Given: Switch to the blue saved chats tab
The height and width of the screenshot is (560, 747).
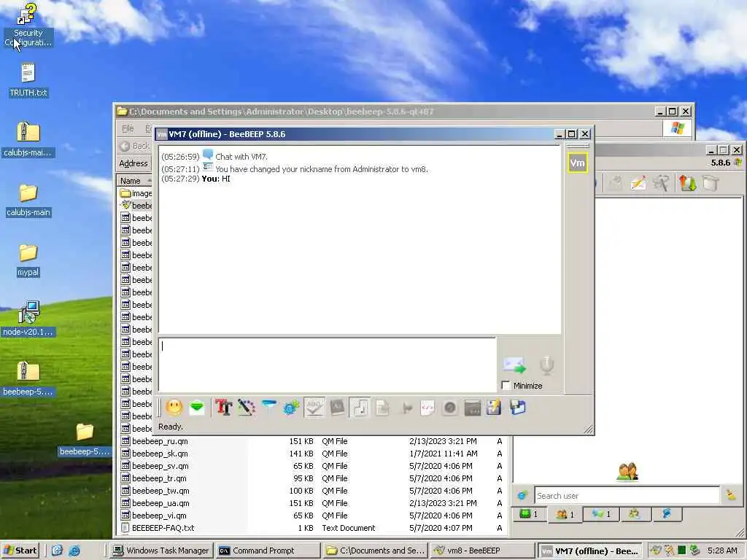Looking at the screenshot, I should point(667,514).
